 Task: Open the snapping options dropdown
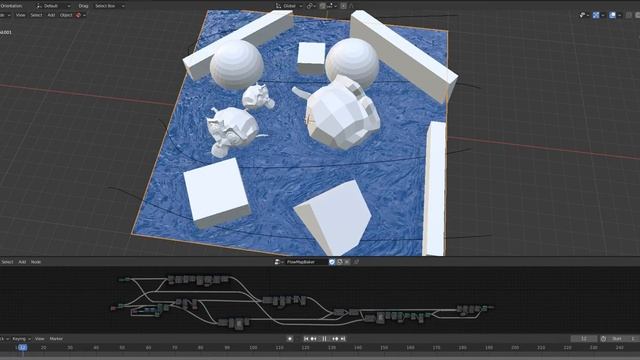click(332, 6)
